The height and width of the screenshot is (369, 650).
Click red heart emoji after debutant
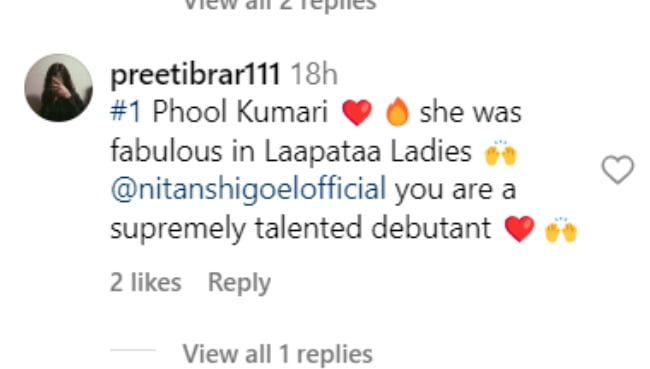(x=519, y=228)
